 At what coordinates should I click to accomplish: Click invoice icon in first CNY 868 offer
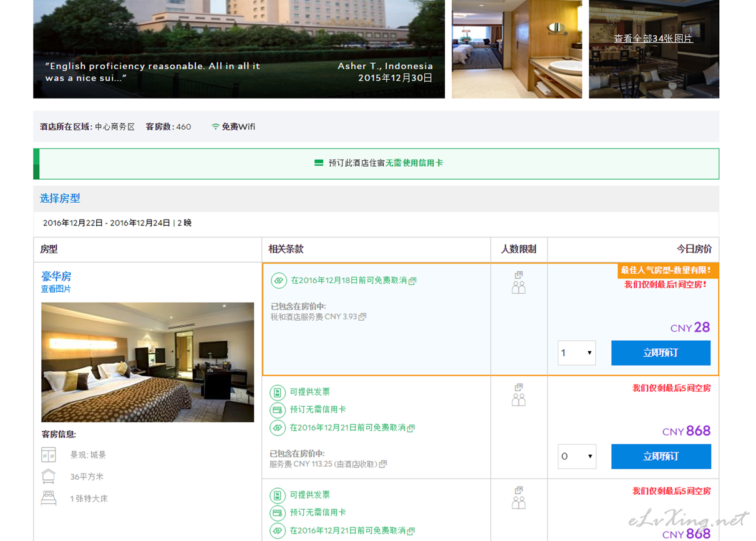[278, 392]
